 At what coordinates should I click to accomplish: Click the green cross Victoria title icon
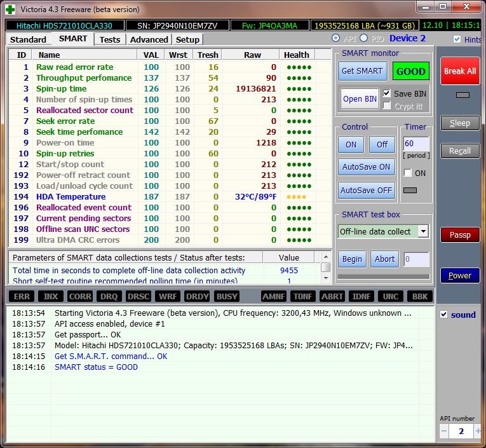click(x=10, y=10)
